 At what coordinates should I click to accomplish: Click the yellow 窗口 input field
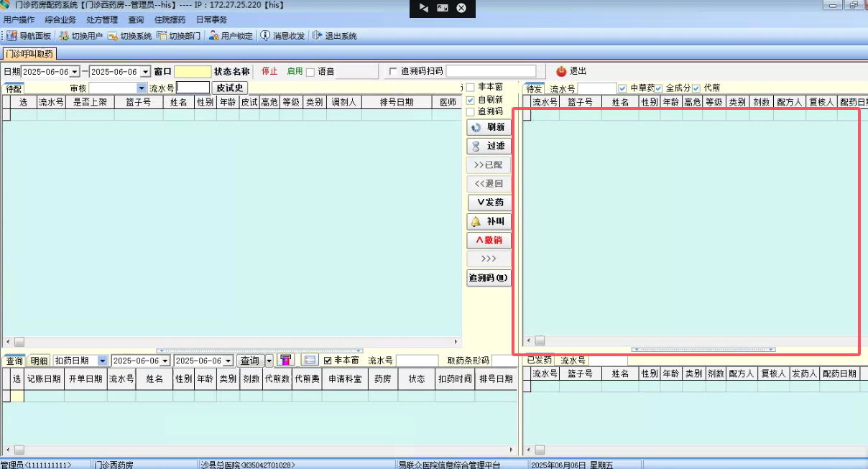coord(192,72)
